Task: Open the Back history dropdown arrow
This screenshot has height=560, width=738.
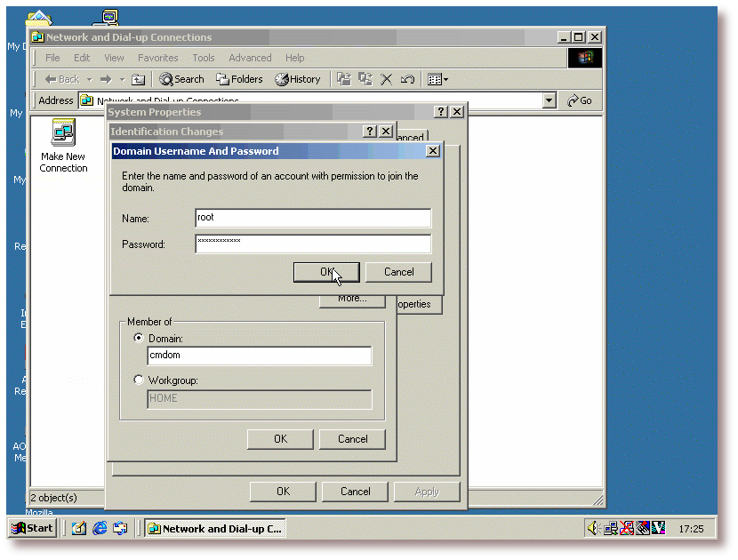Action: coord(89,79)
